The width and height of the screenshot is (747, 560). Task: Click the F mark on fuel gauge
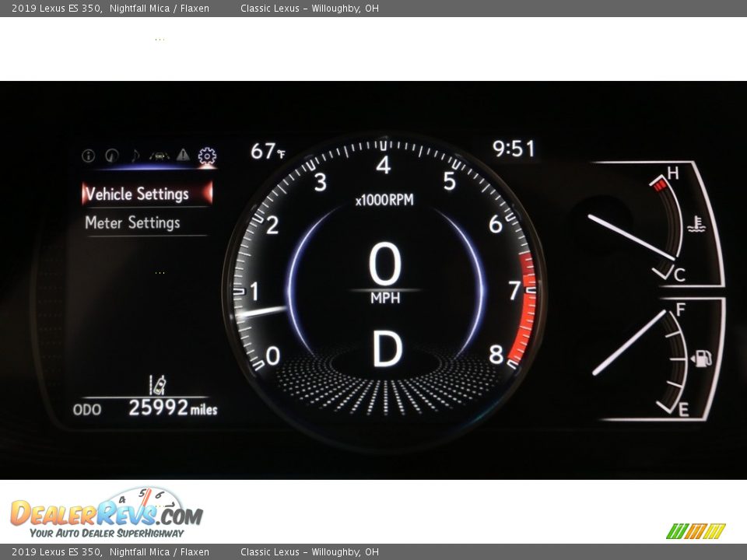(x=681, y=310)
